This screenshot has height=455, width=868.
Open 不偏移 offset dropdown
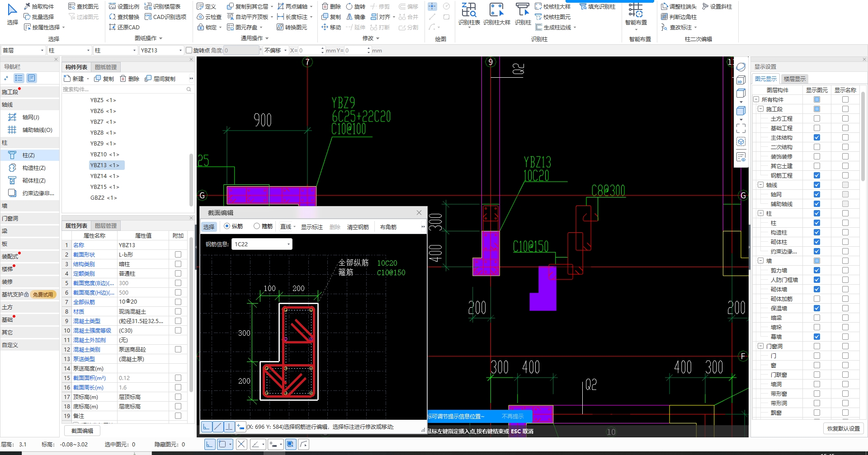click(x=276, y=50)
